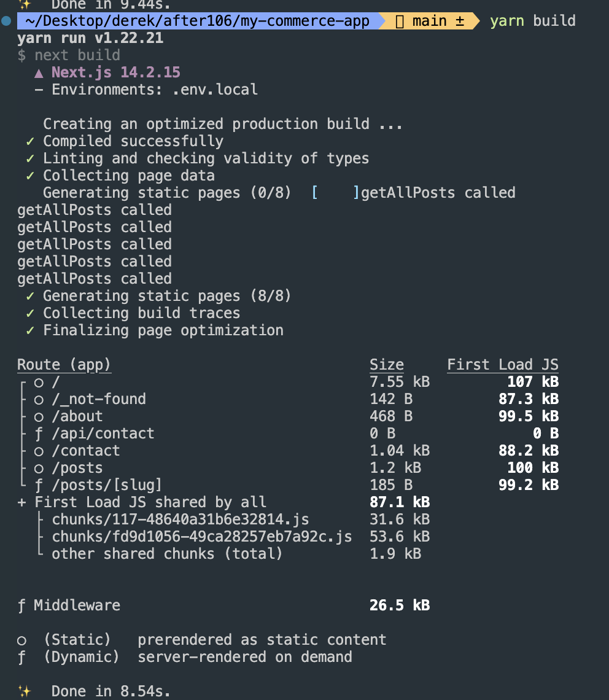This screenshot has width=609, height=700.
Task: Click the Next.js triangle logo
Action: [x=39, y=73]
